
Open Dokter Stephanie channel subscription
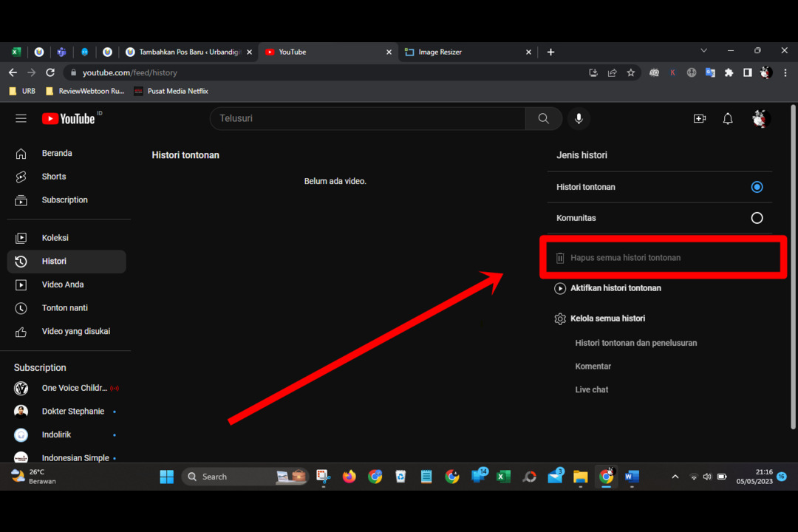tap(66, 412)
